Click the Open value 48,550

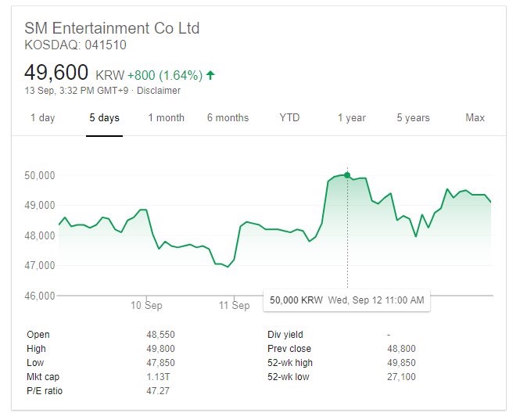(x=160, y=335)
